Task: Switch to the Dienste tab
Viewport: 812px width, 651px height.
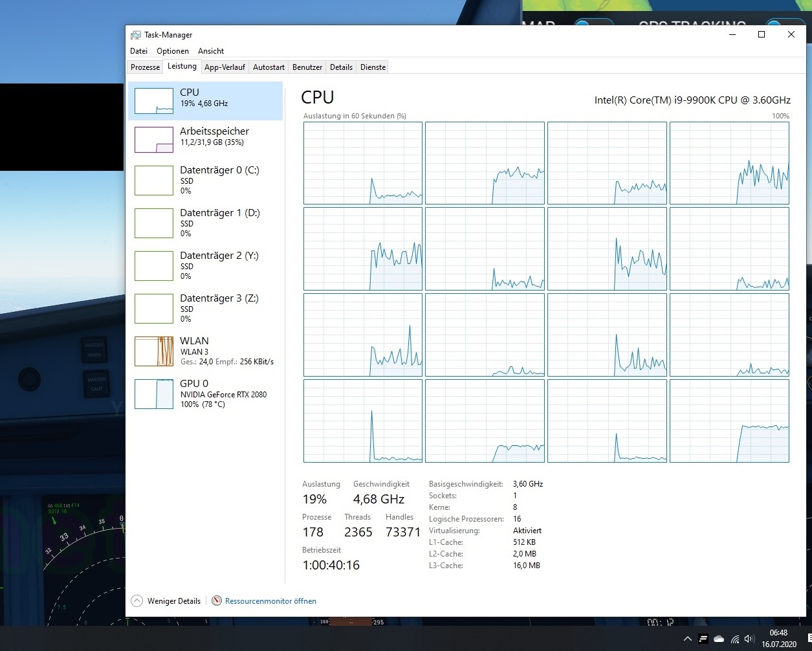Action: pos(373,67)
